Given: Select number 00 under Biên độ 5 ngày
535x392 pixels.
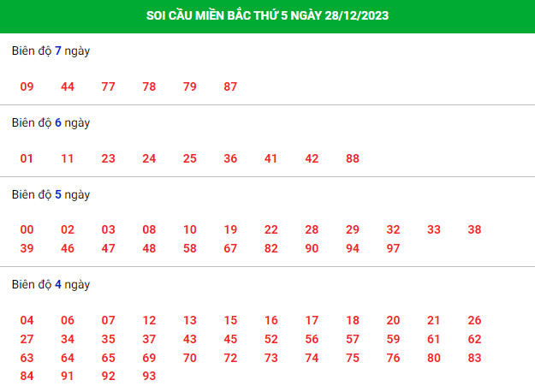Looking at the screenshot, I should click(27, 229).
